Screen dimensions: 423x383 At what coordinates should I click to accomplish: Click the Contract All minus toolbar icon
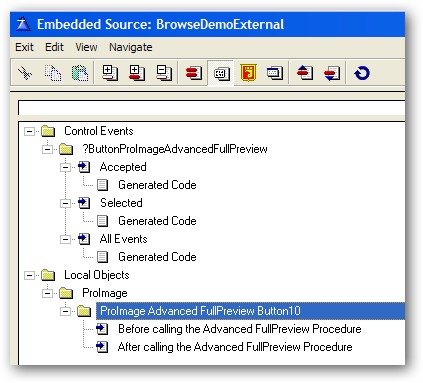pyautogui.click(x=164, y=73)
